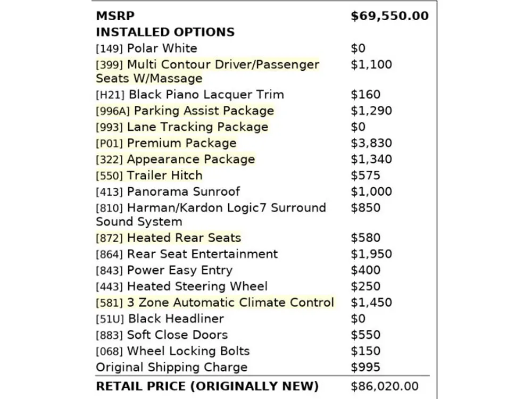This screenshot has height=399, width=532.
Task: Select the MSRP price $69,550.00
Action: pos(389,16)
